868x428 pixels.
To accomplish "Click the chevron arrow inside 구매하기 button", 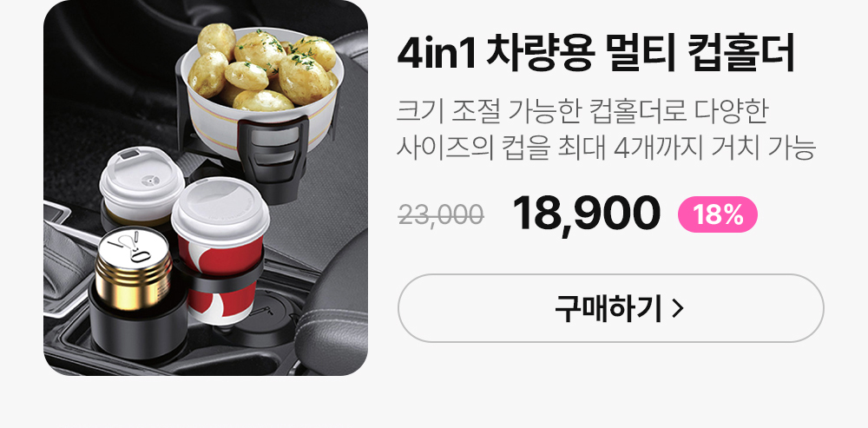I will [678, 309].
